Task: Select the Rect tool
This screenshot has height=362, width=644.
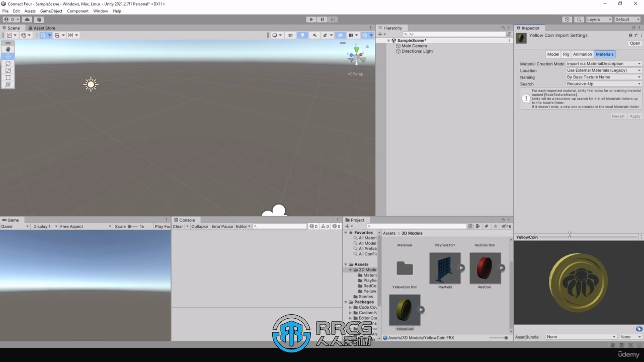Action: [8, 77]
